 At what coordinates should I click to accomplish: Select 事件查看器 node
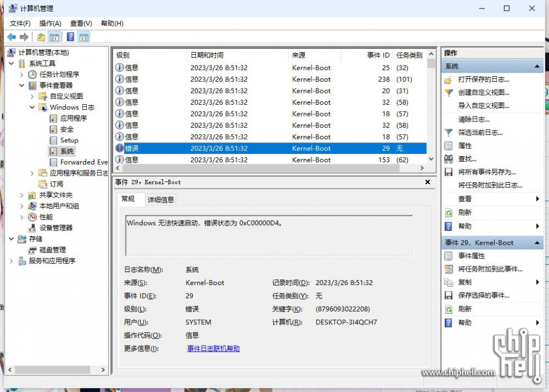[x=55, y=85]
